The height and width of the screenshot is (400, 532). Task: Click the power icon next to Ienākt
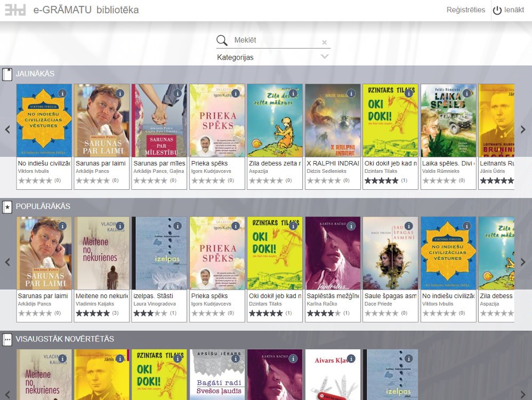(x=497, y=11)
